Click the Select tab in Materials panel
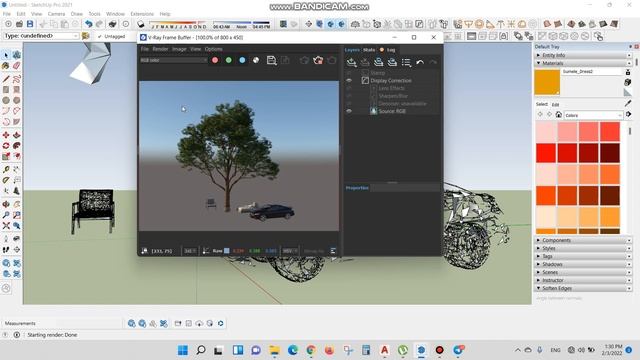This screenshot has width=640, height=360. point(542,104)
